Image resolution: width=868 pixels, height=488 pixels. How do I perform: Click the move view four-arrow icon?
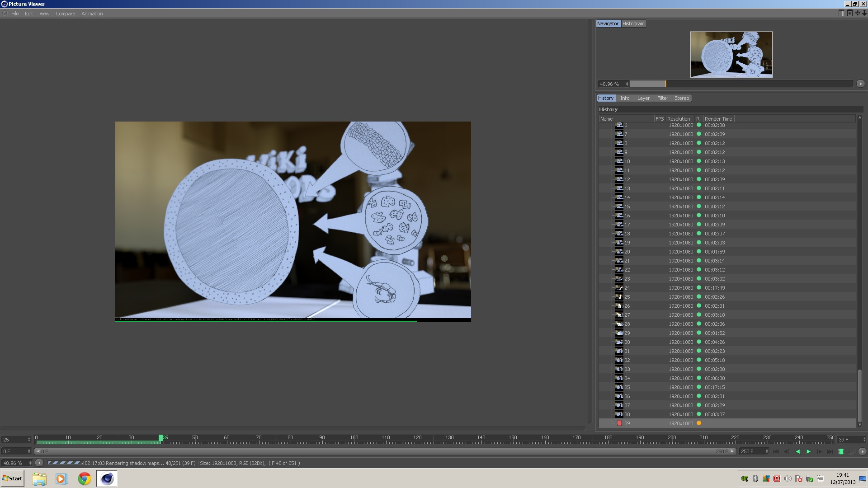click(x=858, y=13)
